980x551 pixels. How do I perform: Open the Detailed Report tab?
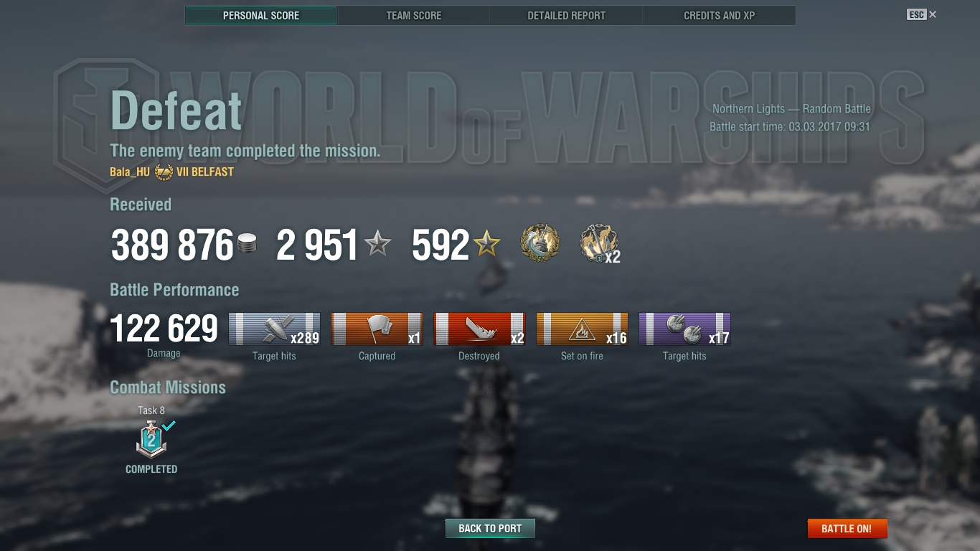pyautogui.click(x=566, y=15)
